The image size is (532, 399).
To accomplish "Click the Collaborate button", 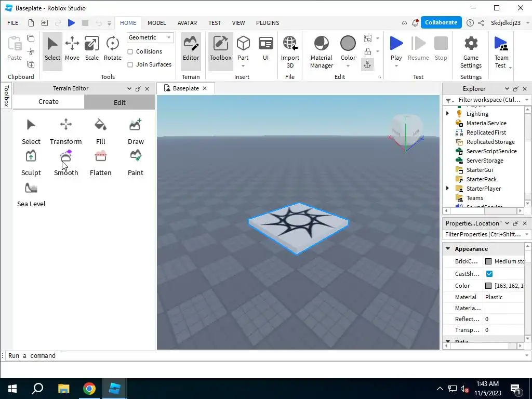I will click(x=441, y=22).
